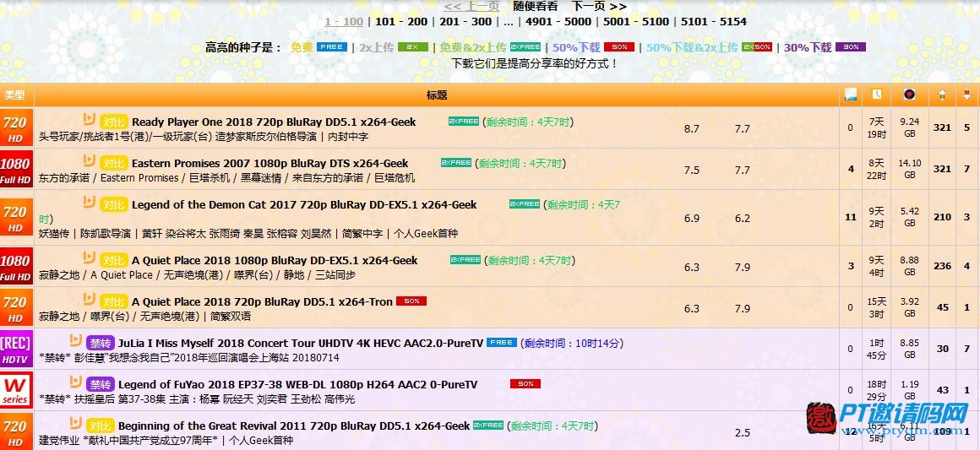
Task: Open A Quiet Place 1080p DD-EX5.1 Geek title
Action: (275, 261)
